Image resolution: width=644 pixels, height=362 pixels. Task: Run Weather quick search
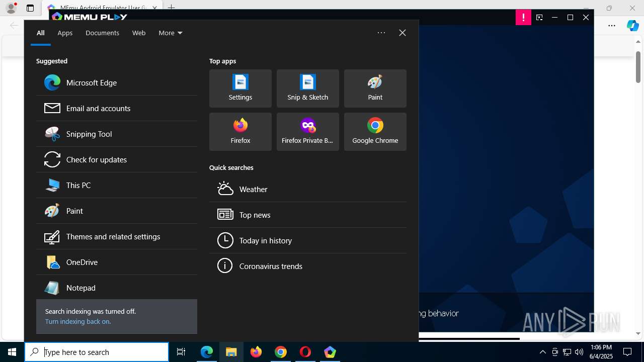click(x=308, y=189)
